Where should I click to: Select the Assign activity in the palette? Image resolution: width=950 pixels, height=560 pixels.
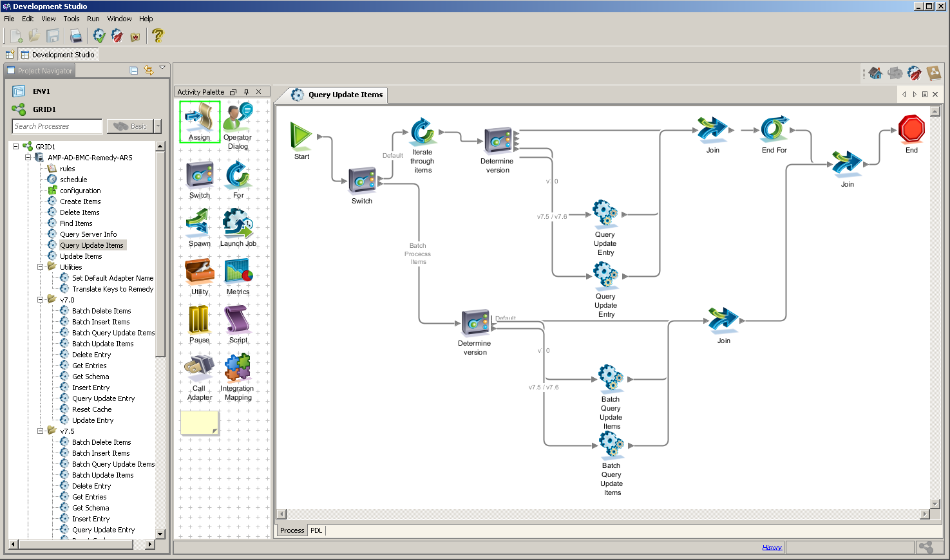pos(199,122)
